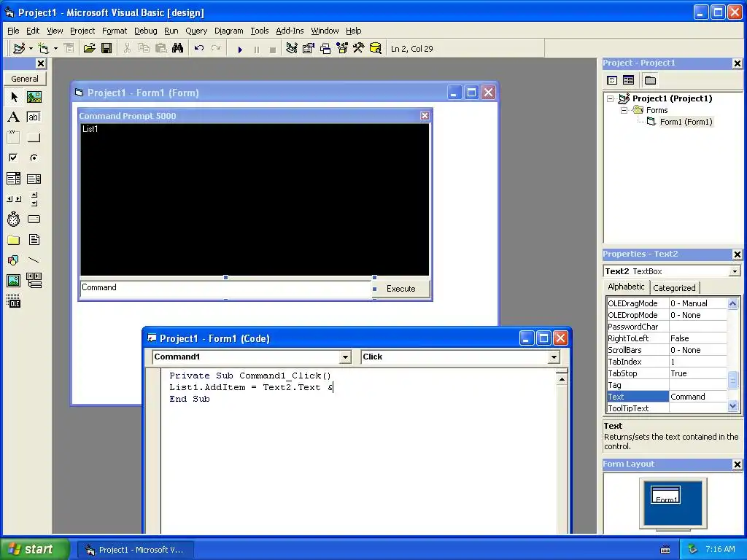This screenshot has height=560, width=747.
Task: Click the Form Layout Window toolbar icon
Action: tap(325, 49)
